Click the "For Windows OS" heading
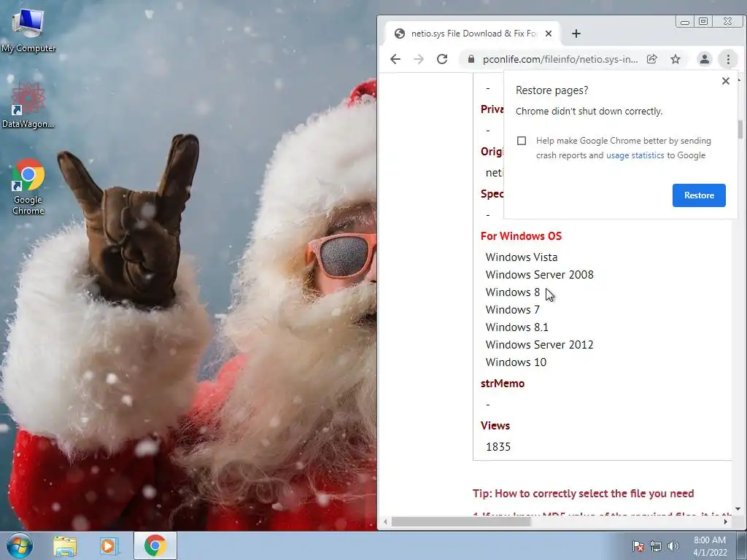Screen dimensions: 747x560 point(521,236)
